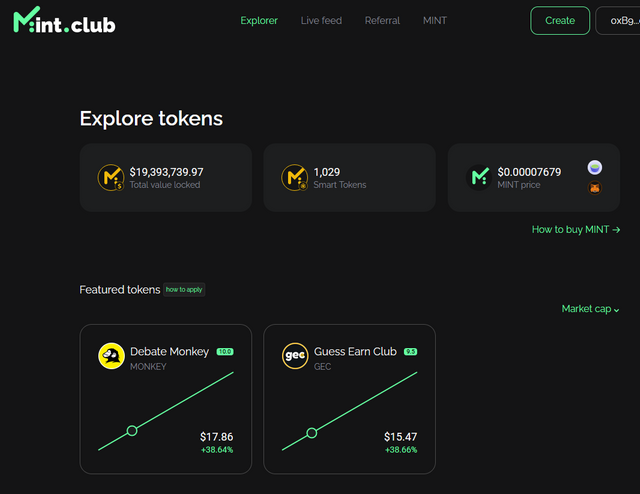This screenshot has width=640, height=494.
Task: Click the Debate Monkey chart marker dot
Action: pyautogui.click(x=132, y=431)
